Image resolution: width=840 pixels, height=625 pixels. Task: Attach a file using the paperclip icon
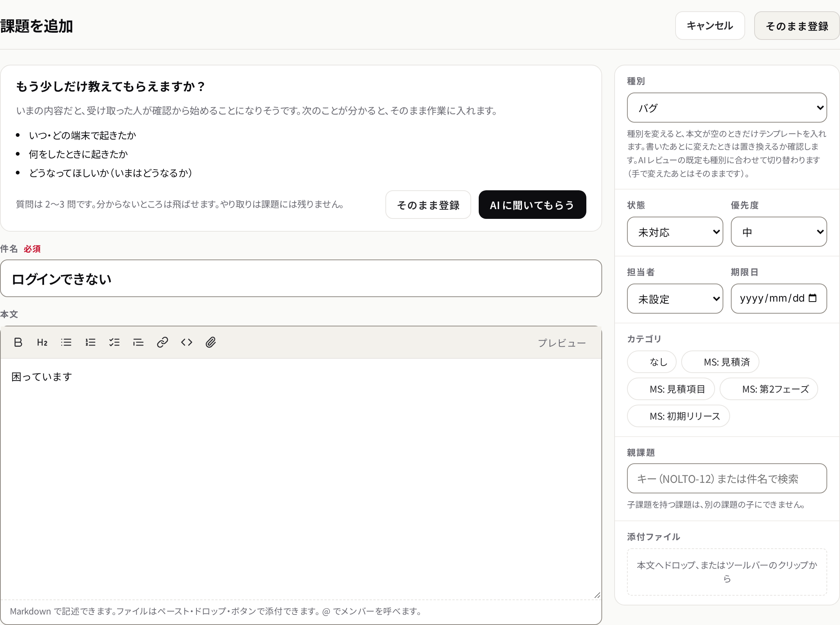click(211, 342)
